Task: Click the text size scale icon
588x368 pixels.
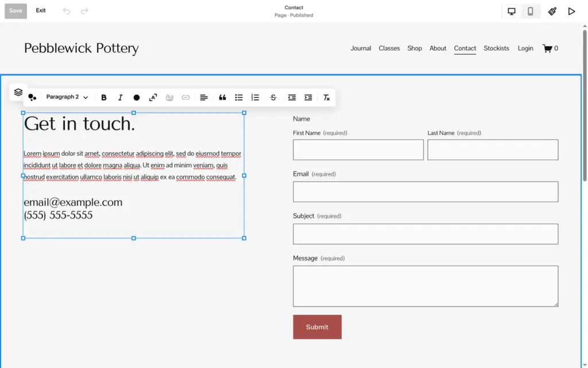Action: pyautogui.click(x=153, y=98)
